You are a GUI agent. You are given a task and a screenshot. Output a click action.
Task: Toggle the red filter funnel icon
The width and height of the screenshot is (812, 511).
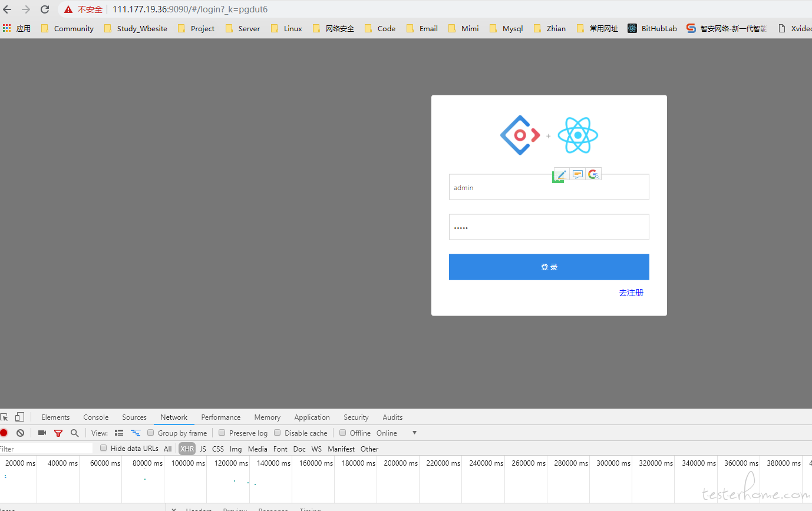click(x=58, y=433)
